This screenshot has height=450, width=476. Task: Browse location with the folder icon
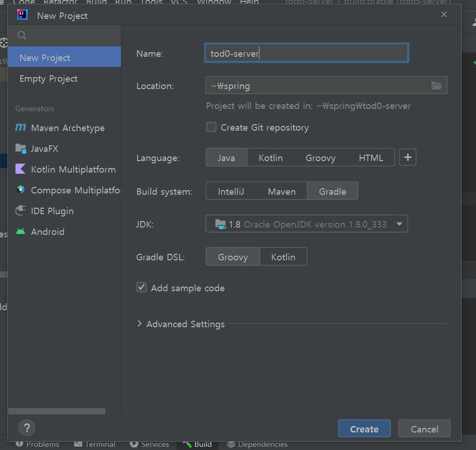(x=436, y=85)
